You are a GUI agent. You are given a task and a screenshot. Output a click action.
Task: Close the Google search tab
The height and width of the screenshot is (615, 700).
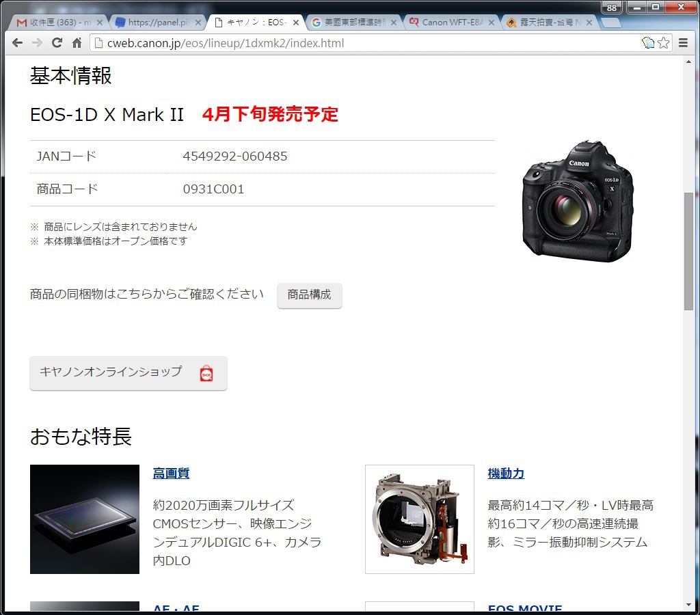point(393,23)
